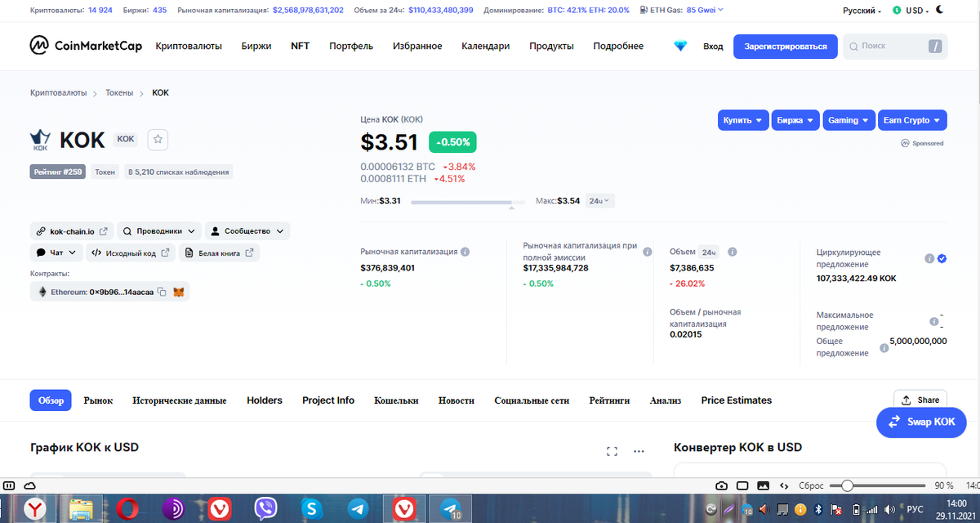Toggle window tiling icon in status bar
Screen dimensions: 980x523
(742, 485)
